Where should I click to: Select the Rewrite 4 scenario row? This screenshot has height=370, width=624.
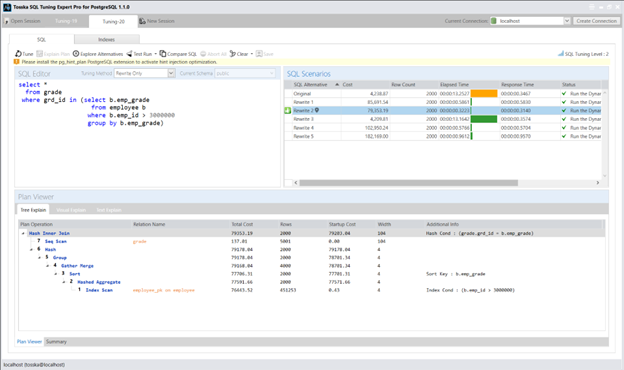[443, 128]
